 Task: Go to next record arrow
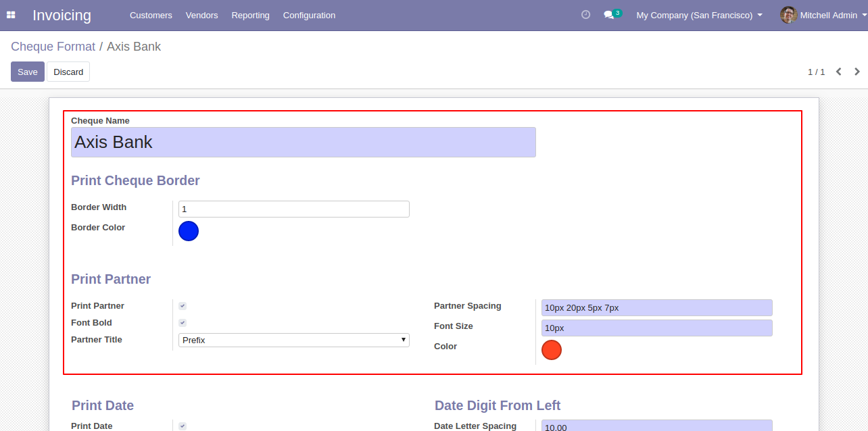857,72
